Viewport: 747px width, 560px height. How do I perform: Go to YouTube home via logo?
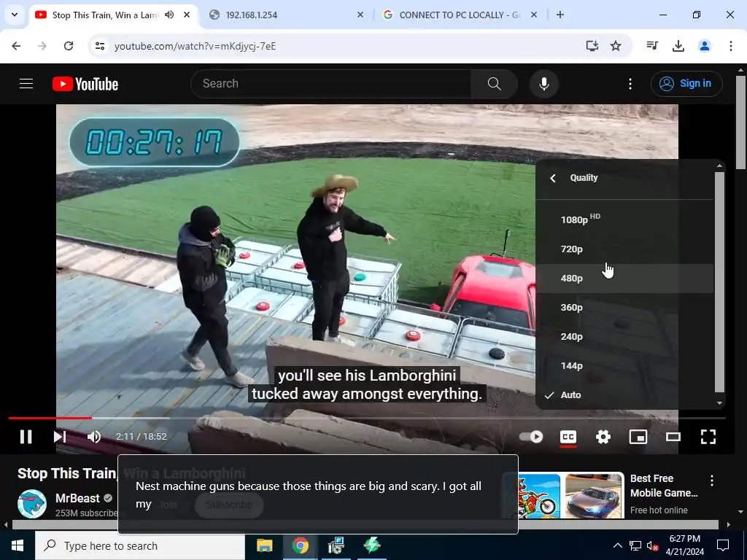(x=85, y=84)
